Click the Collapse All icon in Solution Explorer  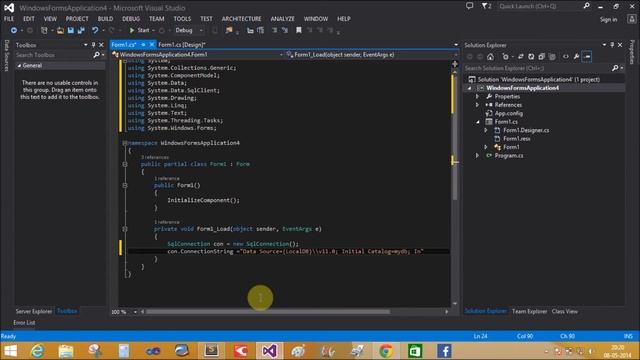pyautogui.click(x=542, y=57)
